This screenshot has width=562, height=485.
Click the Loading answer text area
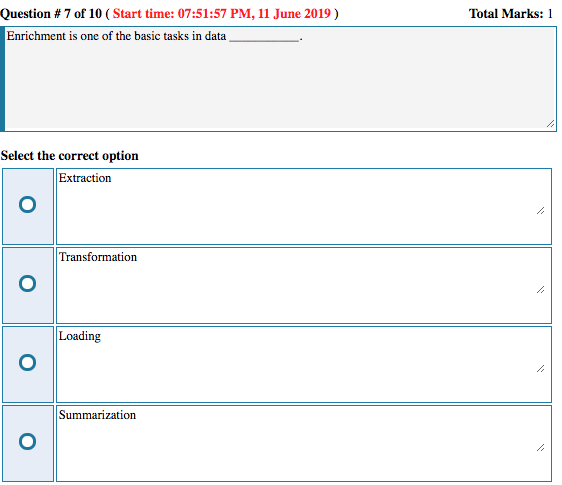pyautogui.click(x=304, y=364)
